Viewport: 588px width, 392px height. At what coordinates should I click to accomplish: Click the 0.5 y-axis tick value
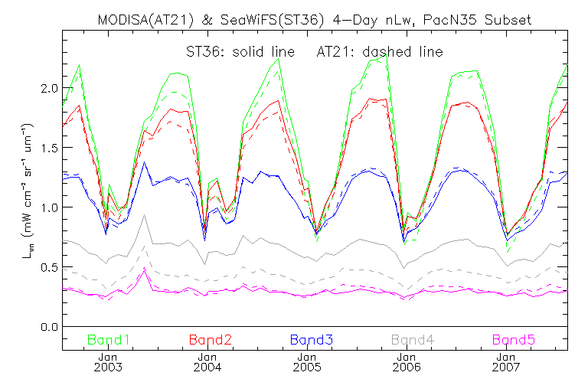pyautogui.click(x=49, y=267)
